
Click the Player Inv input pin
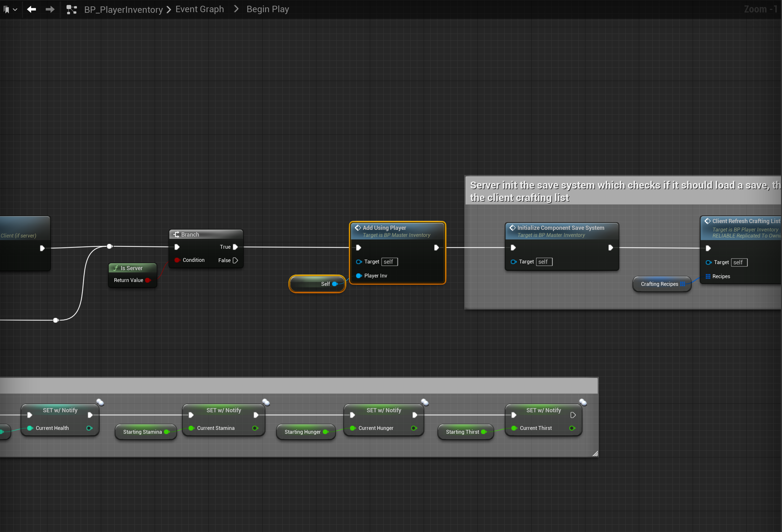click(x=359, y=276)
